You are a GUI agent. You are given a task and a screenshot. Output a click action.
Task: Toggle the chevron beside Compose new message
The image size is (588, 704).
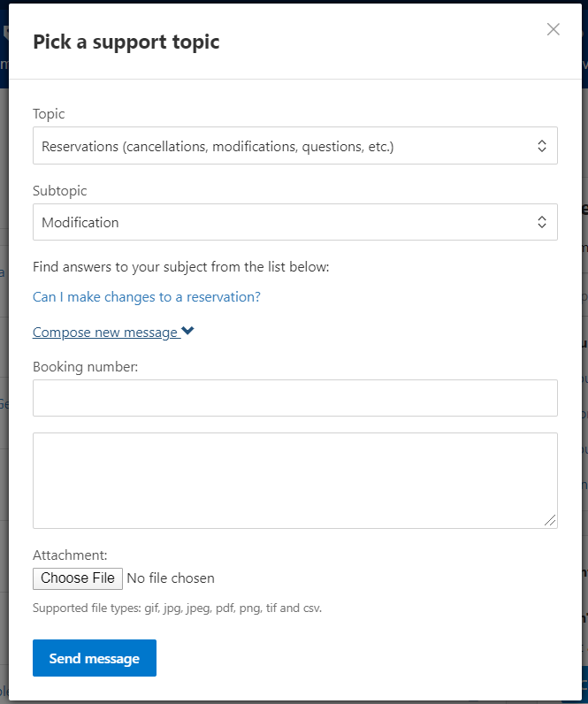tap(187, 332)
